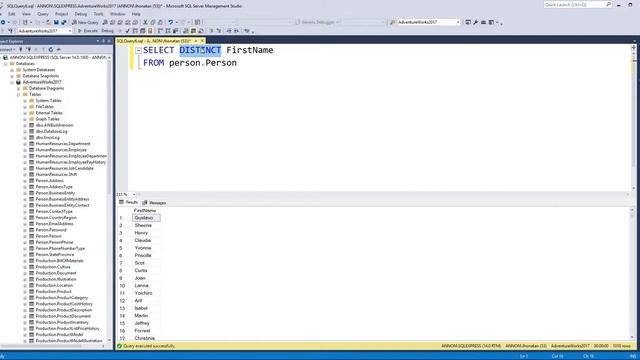Click the Parse checkmark icon
640x360 pixels.
(127, 31)
